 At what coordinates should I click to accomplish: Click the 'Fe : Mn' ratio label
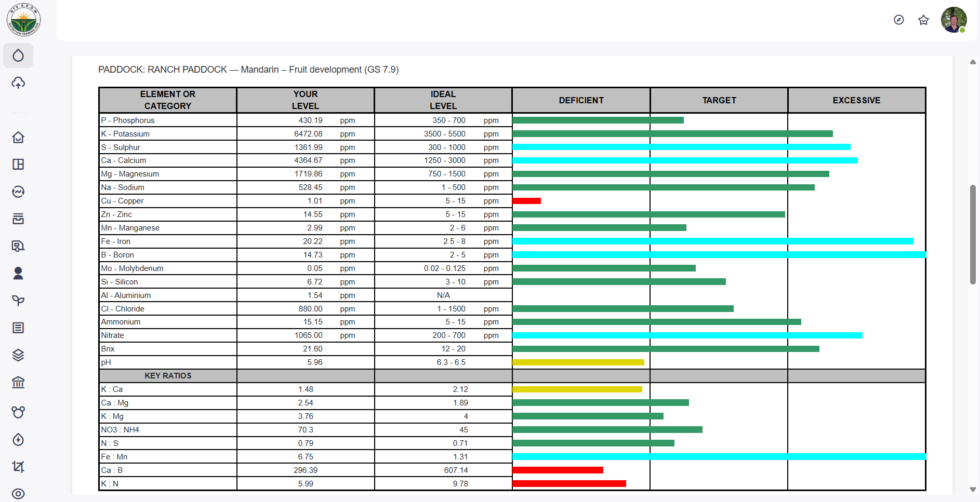[114, 457]
